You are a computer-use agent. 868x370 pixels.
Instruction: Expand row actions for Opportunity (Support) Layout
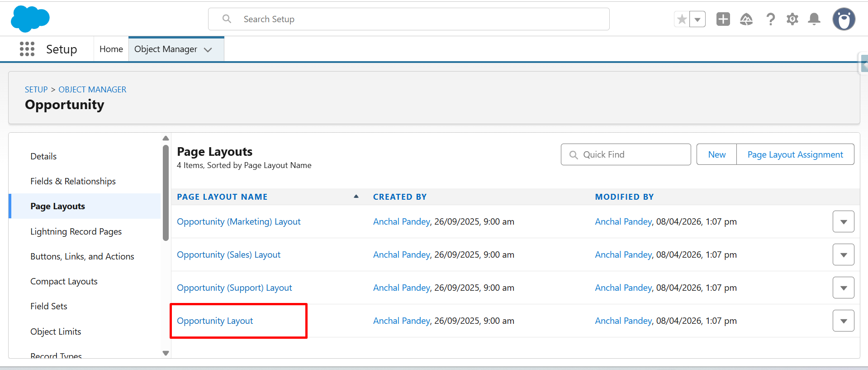[x=843, y=288]
